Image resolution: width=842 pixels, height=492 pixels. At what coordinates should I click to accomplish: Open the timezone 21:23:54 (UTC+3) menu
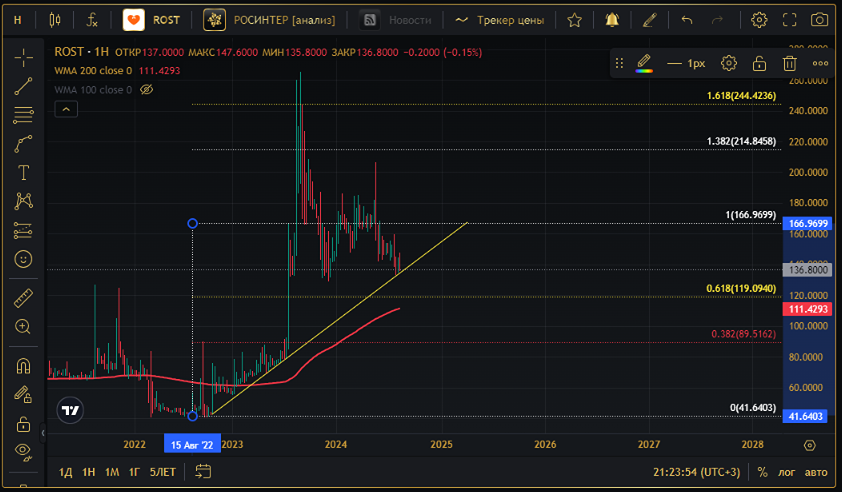pos(696,472)
